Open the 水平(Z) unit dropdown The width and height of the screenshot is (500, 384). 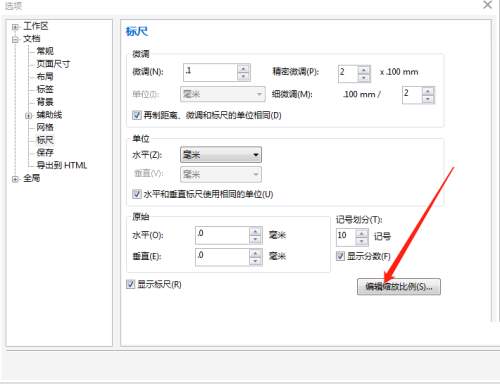pyautogui.click(x=221, y=155)
